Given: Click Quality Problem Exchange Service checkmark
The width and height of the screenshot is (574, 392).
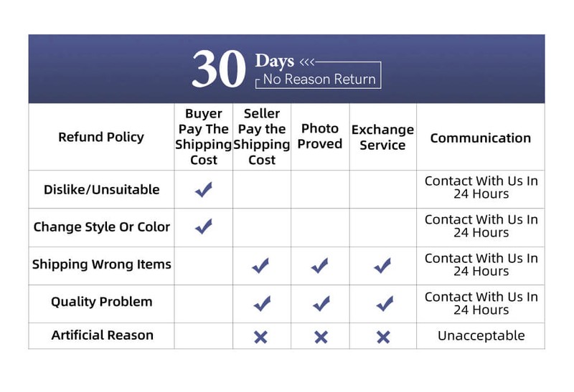Looking at the screenshot, I should pos(383,304).
